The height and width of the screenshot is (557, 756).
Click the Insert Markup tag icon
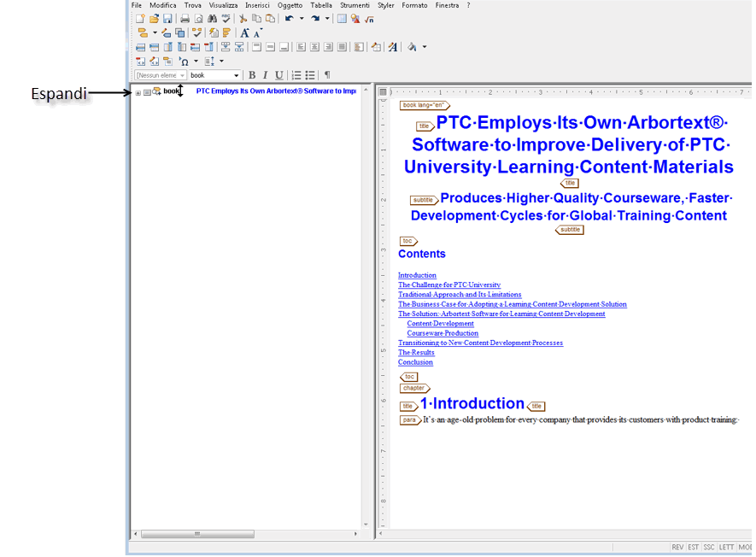(x=143, y=32)
